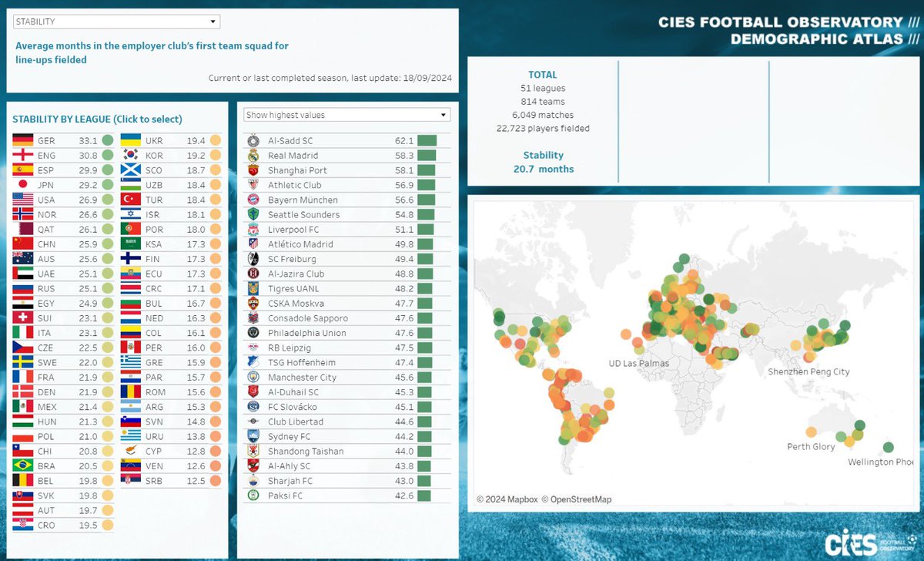The image size is (924, 561).
Task: Click the Al-Duhail SC club name
Action: 293,392
